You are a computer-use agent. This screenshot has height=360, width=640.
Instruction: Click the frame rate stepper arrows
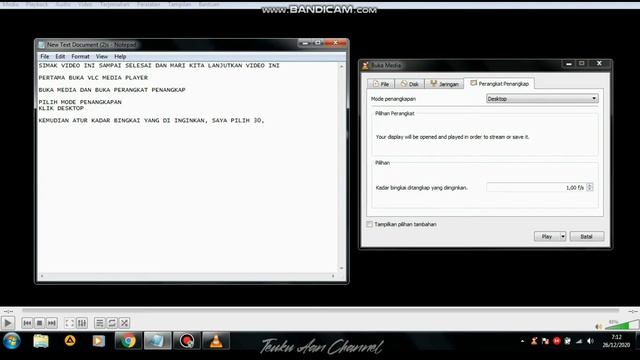[590, 187]
